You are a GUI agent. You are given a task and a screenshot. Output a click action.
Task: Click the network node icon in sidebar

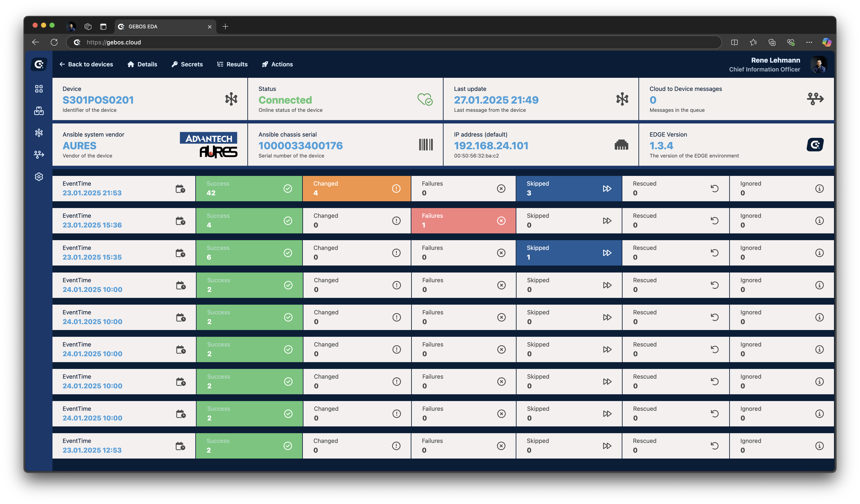click(x=39, y=133)
